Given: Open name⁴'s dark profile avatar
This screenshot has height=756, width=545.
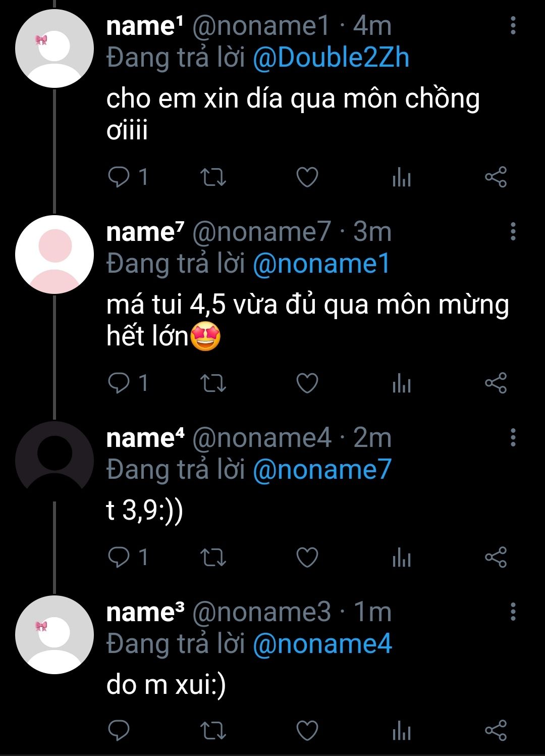Looking at the screenshot, I should tap(54, 461).
